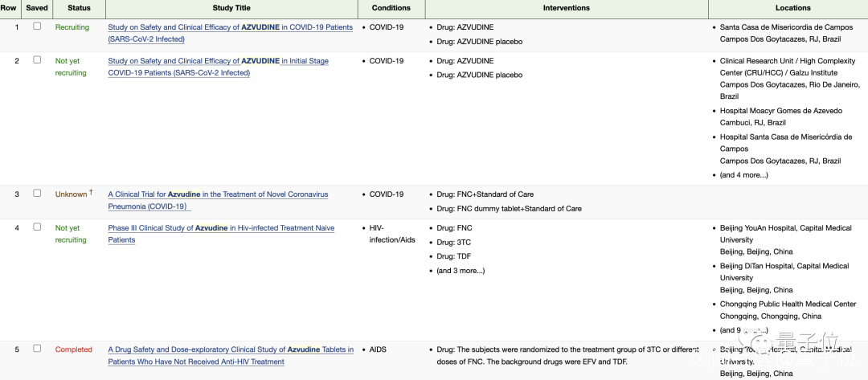
Task: Select 'Drug: AZVUDINE placebo' in row 2
Action: (x=479, y=75)
